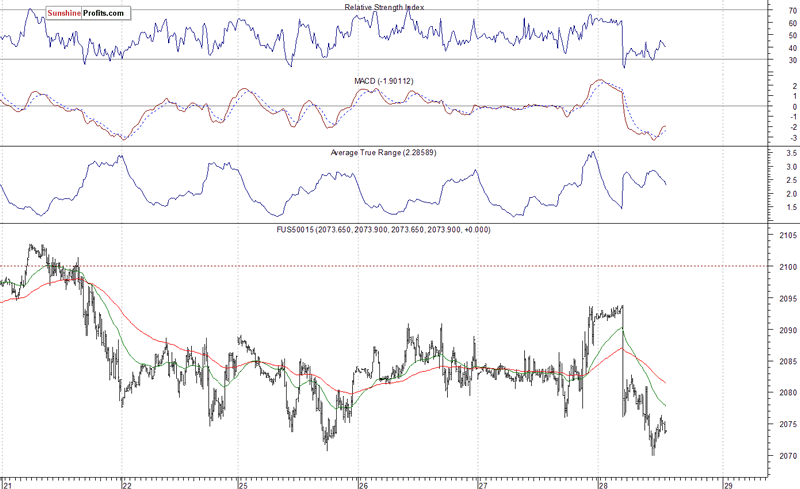
Task: Click the date label 21 on time axis
Action: click(6, 485)
